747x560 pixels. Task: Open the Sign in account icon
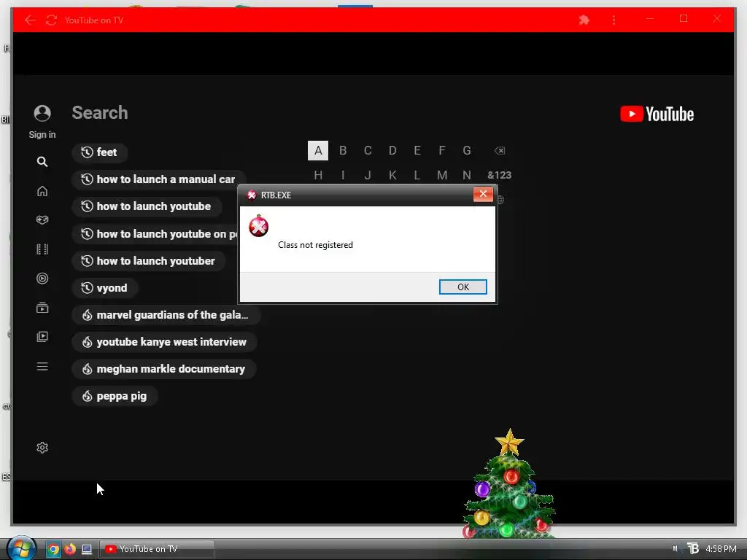pyautogui.click(x=42, y=113)
